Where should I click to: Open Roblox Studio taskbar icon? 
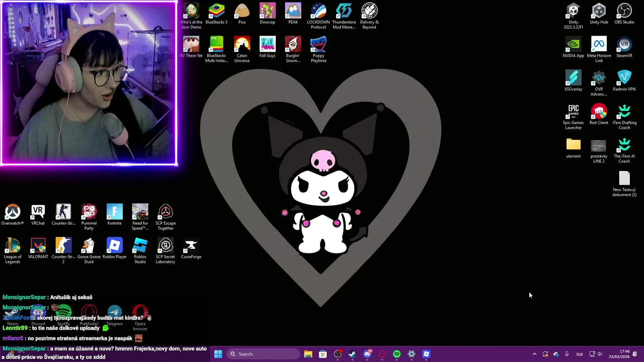click(x=426, y=354)
